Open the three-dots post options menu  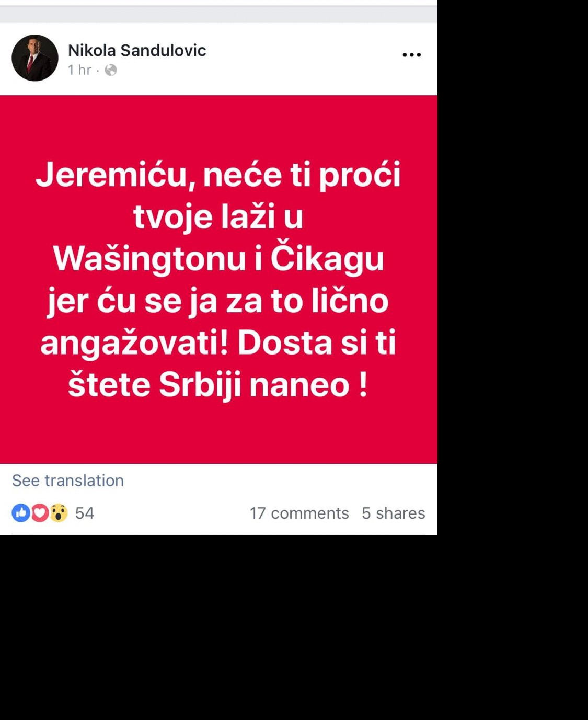pos(411,55)
